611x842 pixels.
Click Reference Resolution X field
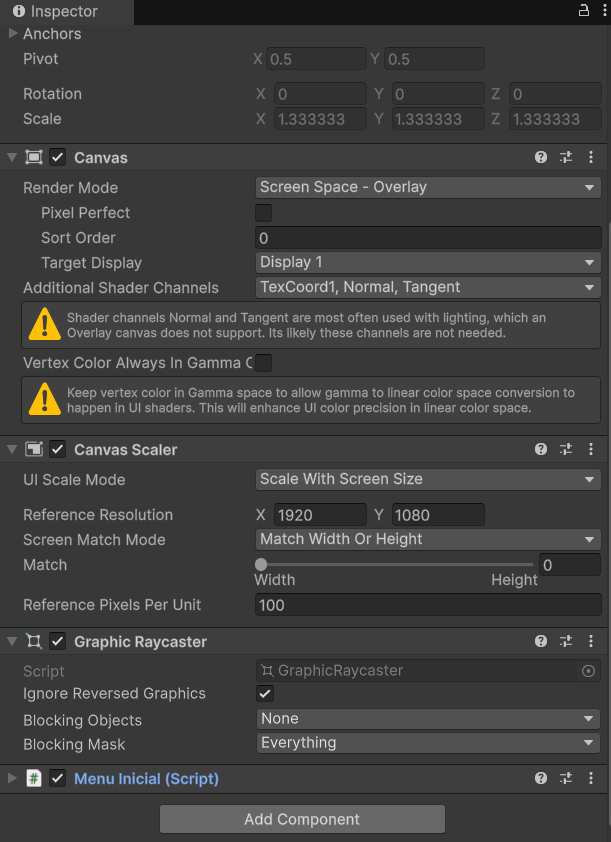point(321,515)
